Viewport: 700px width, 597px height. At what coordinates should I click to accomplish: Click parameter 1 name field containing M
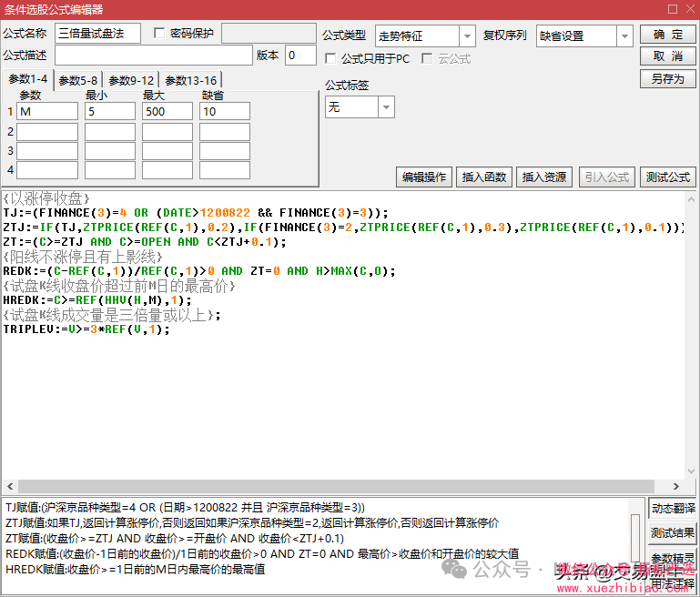(47, 111)
